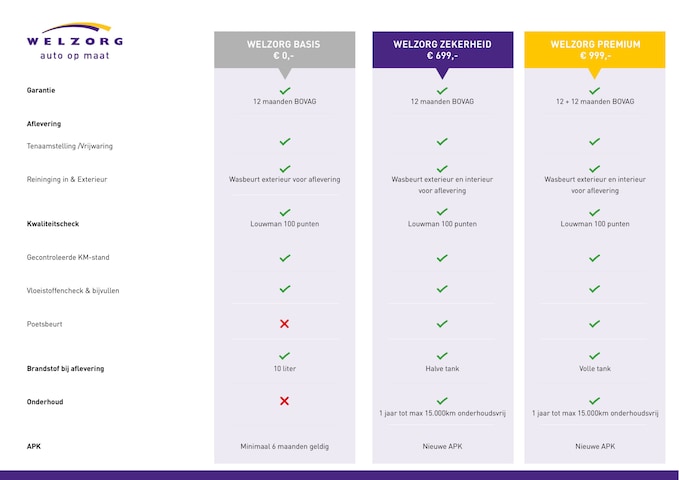Click the Brandstof checkmark in Welzorg Premium
The image size is (679, 480).
point(594,356)
